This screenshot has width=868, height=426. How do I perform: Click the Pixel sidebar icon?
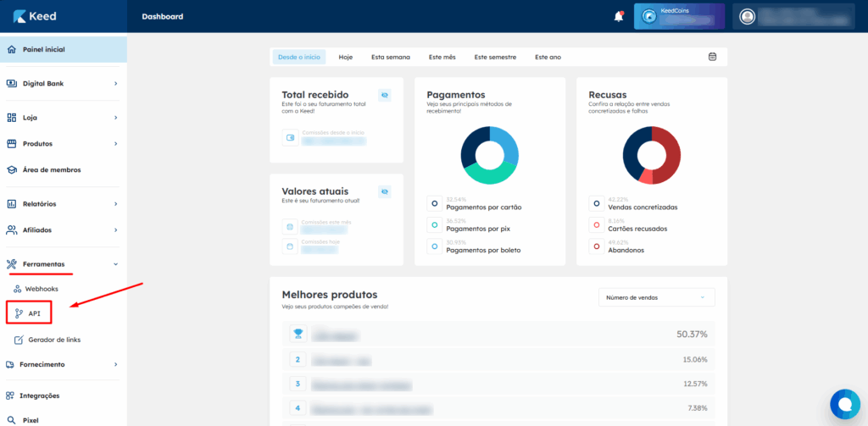pyautogui.click(x=12, y=419)
